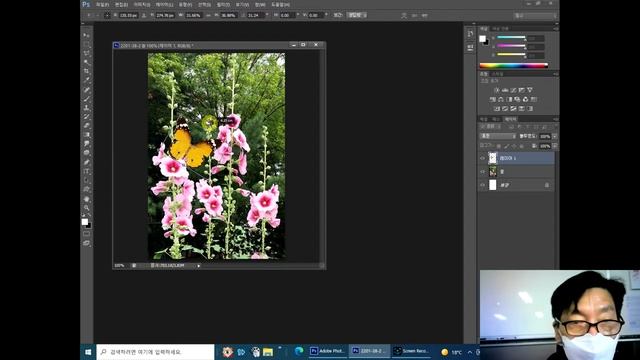
Task: Change screen mode from toolbox bottom
Action: 87,243
